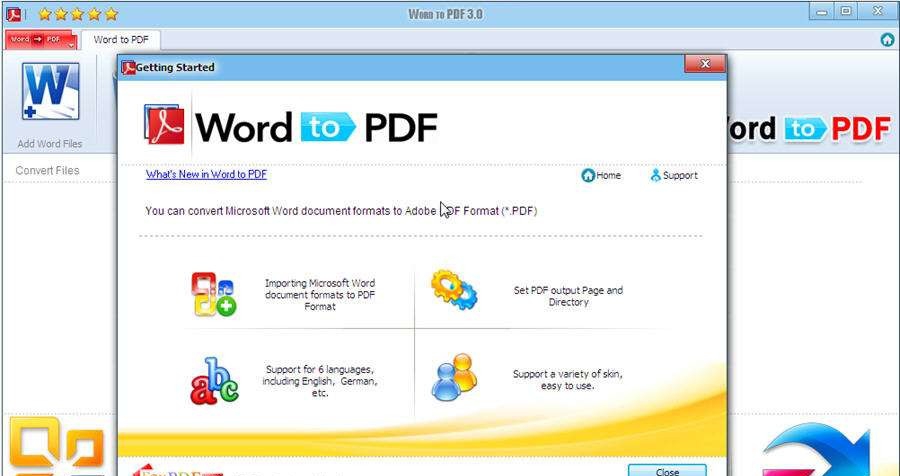Image resolution: width=900 pixels, height=476 pixels.
Task: Click the Convert Files label
Action: 48,171
